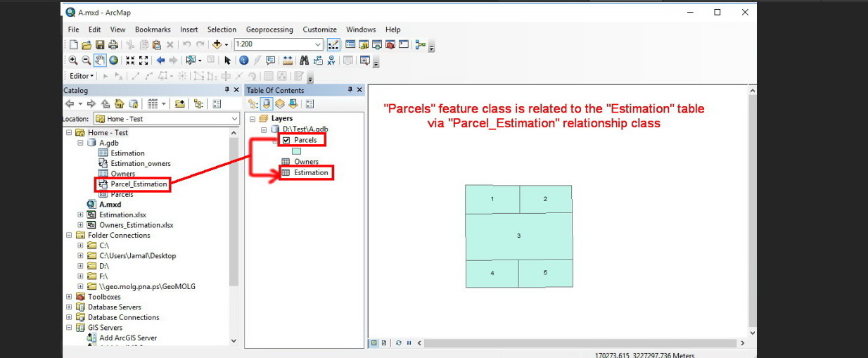Go back to previous extent

pos(160,60)
